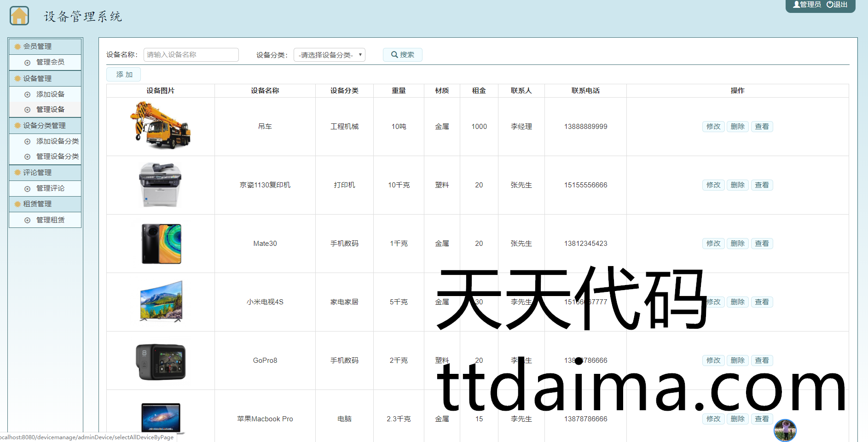Click the home icon beside the system title
The width and height of the screenshot is (868, 442).
tap(19, 16)
